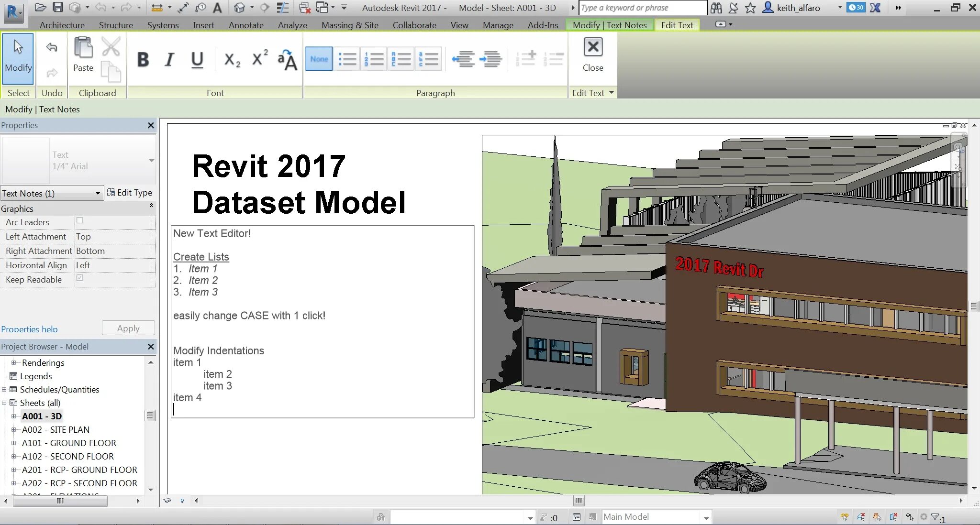
Task: Toggle the Arc Leaders checkbox
Action: [x=80, y=221]
